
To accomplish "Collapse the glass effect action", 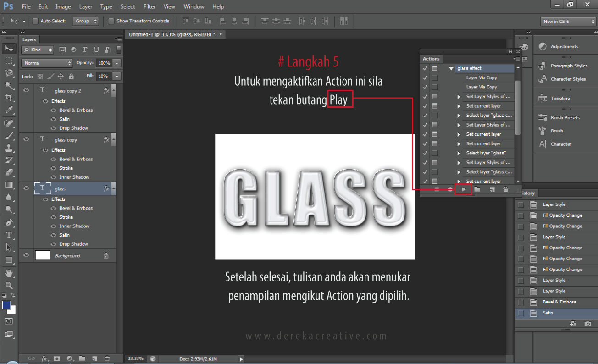I will click(451, 68).
